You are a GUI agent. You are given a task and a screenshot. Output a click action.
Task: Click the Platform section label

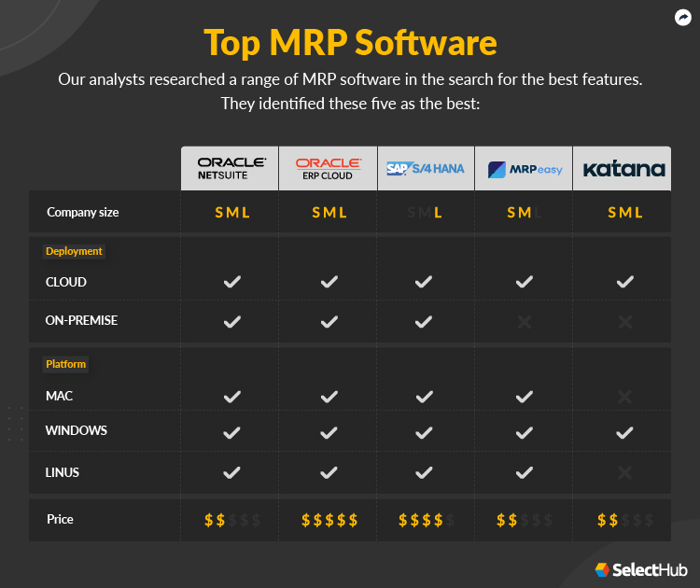65,364
